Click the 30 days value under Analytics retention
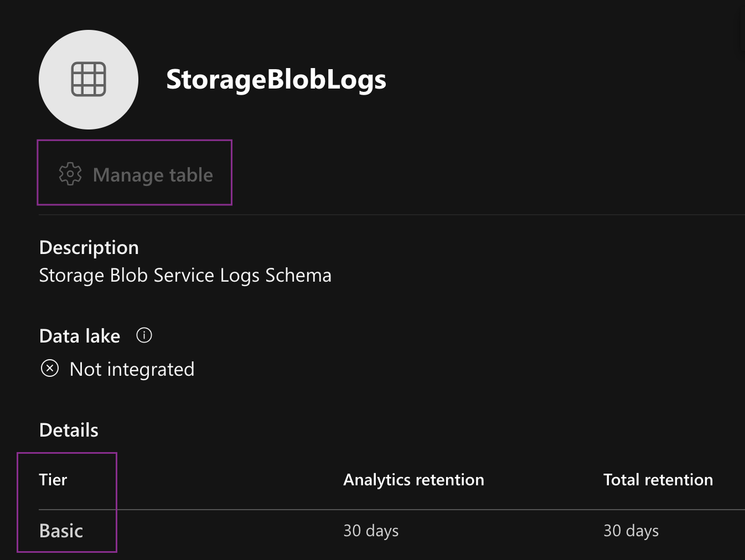 [x=371, y=530]
